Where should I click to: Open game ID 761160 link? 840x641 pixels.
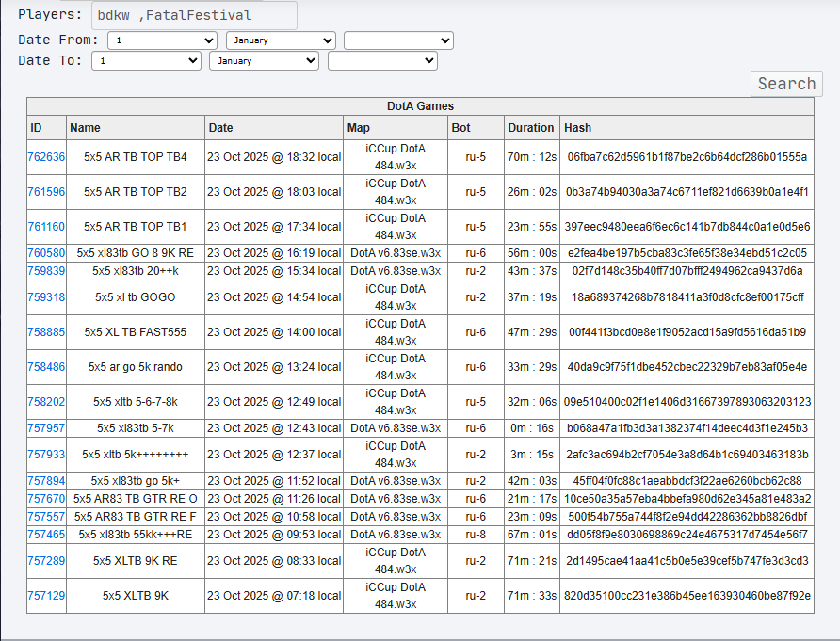coord(46,227)
